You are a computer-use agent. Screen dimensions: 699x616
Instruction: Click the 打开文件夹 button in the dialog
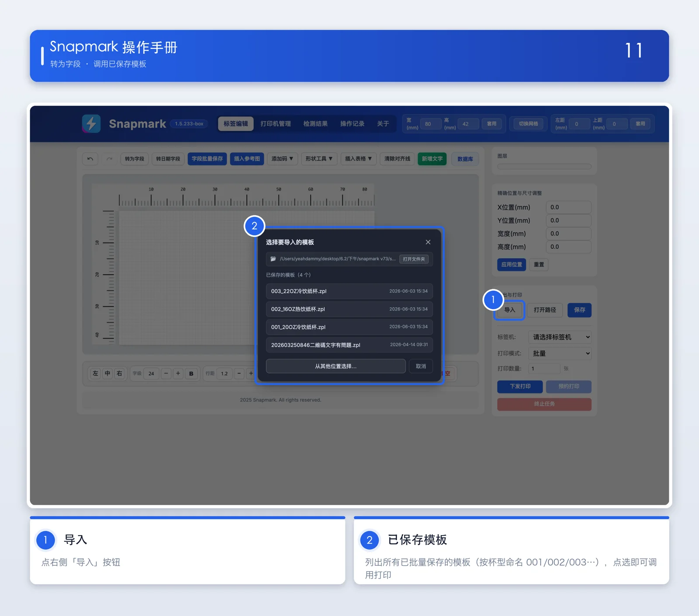coord(414,259)
